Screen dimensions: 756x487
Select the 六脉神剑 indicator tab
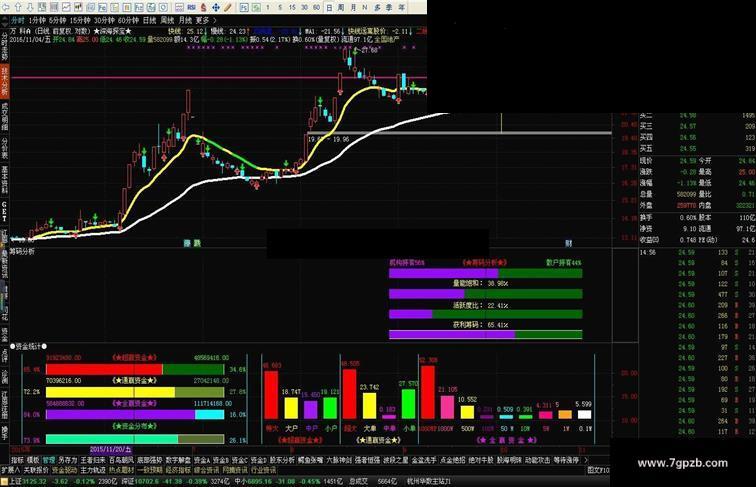click(339, 460)
